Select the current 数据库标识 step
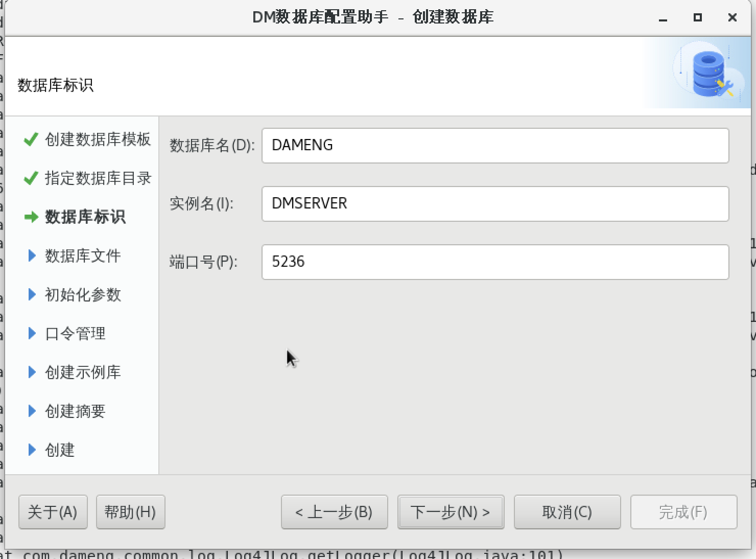 (85, 217)
